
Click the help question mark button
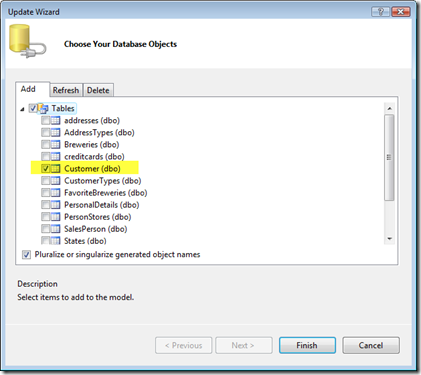tap(380, 12)
